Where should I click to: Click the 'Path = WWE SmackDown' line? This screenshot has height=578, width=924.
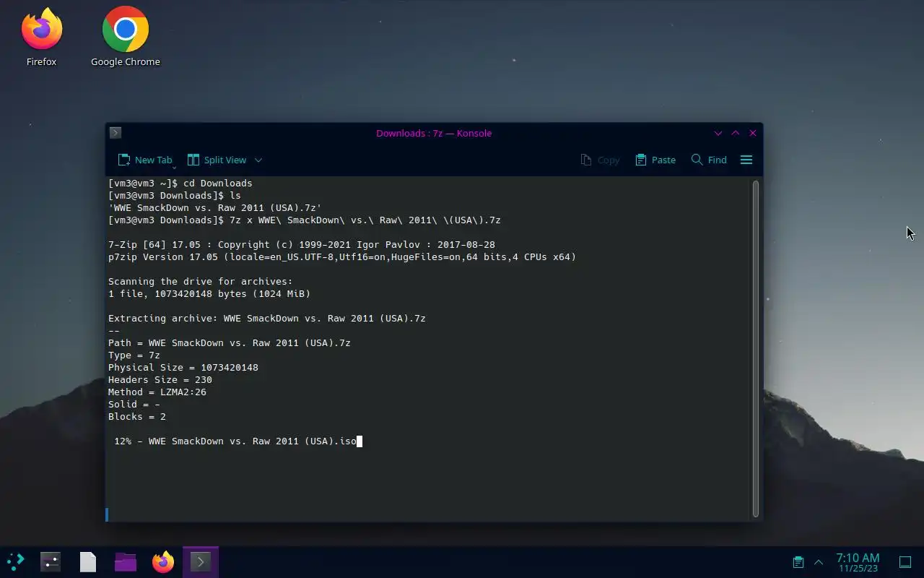230,343
